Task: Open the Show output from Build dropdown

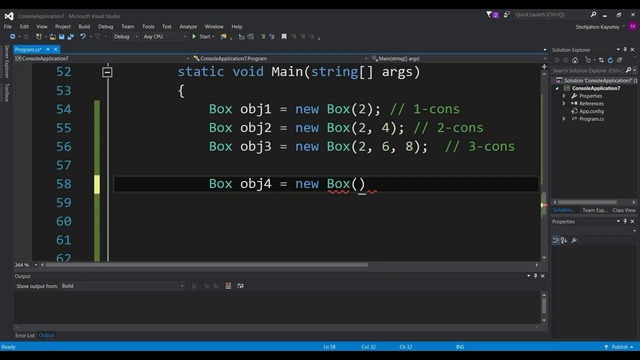Action: tap(122, 286)
